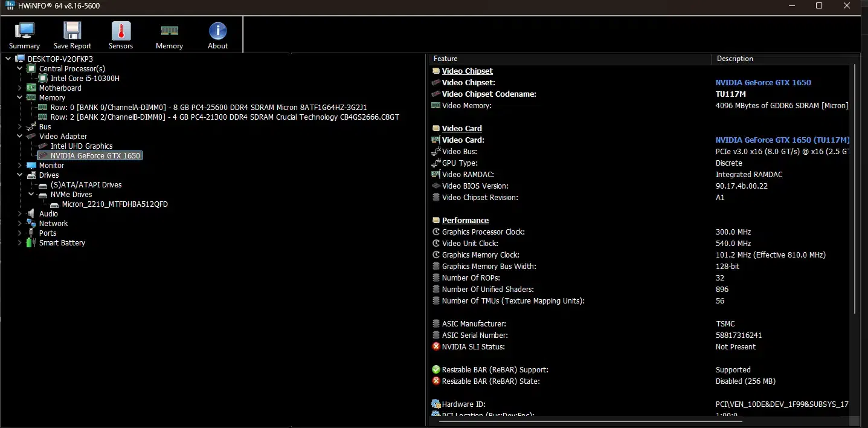Click the Smart Battery icon in tree

coord(31,243)
